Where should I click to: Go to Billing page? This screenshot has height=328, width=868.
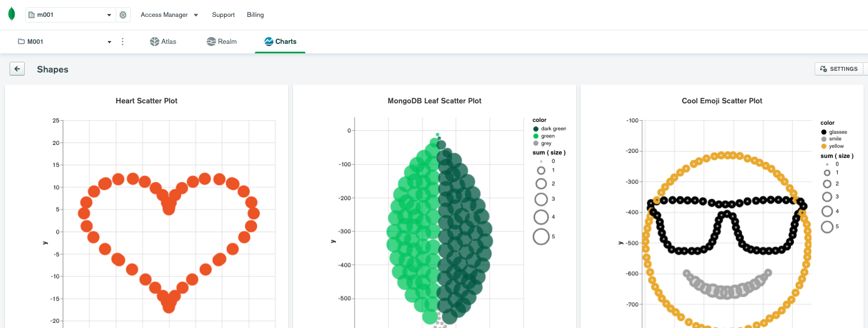(255, 15)
